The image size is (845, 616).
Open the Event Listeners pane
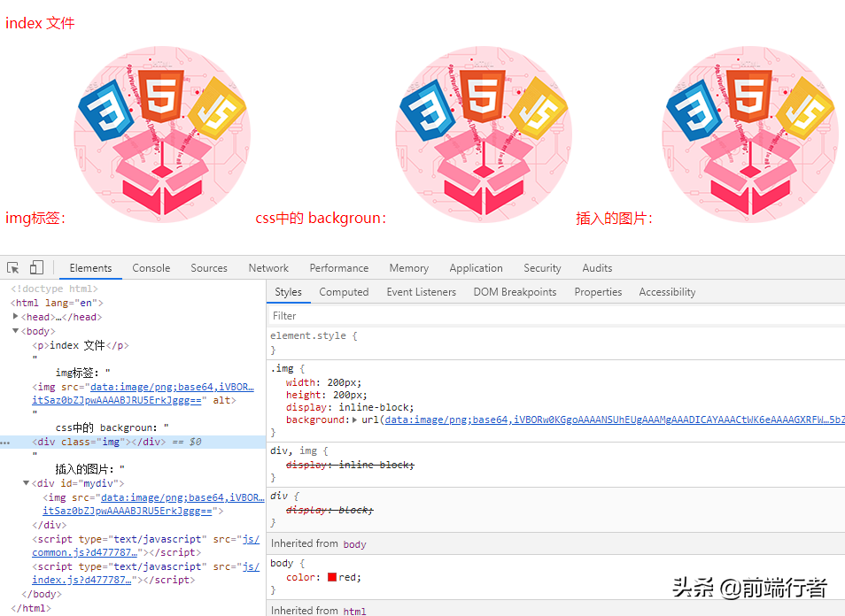(422, 292)
